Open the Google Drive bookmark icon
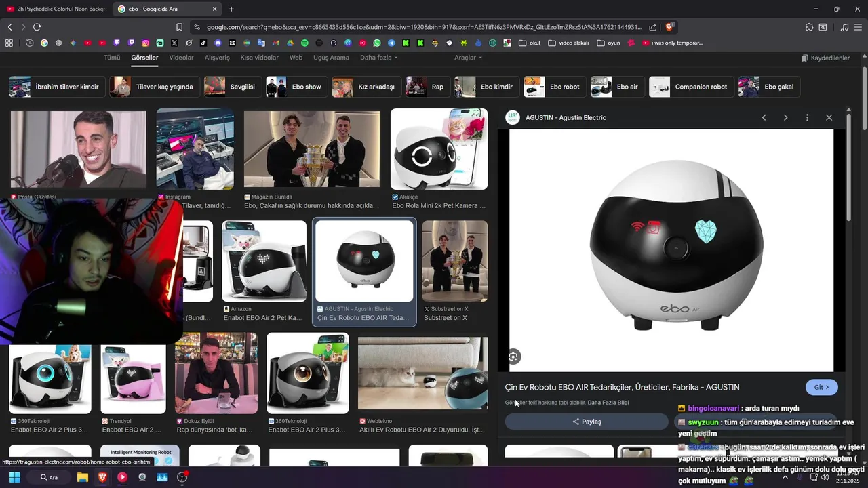868x488 pixels. pos(290,43)
